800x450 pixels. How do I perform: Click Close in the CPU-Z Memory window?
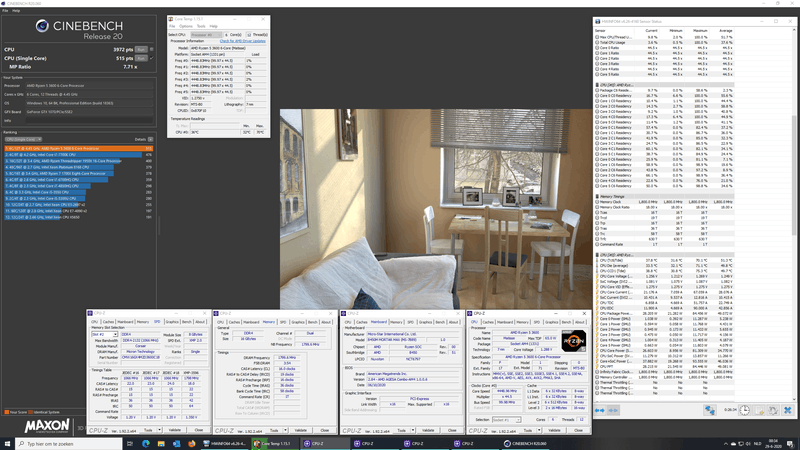324,430
